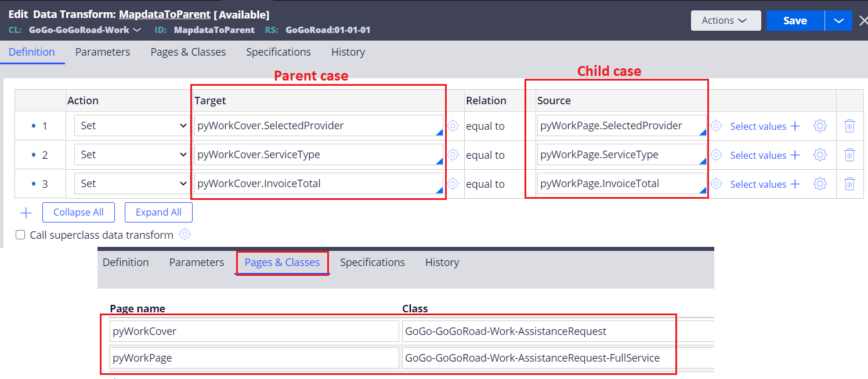Open the Set action dropdown on row 2
868x379 pixels.
[x=132, y=155]
